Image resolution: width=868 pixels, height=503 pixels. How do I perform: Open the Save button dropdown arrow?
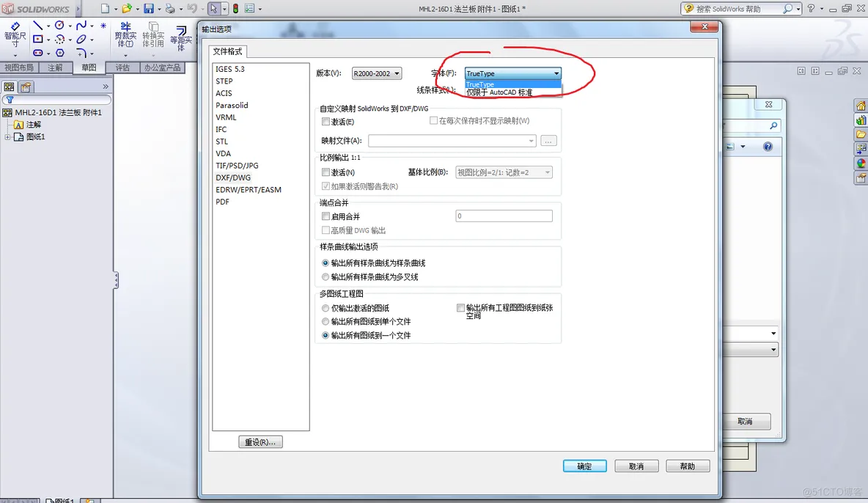(x=159, y=9)
